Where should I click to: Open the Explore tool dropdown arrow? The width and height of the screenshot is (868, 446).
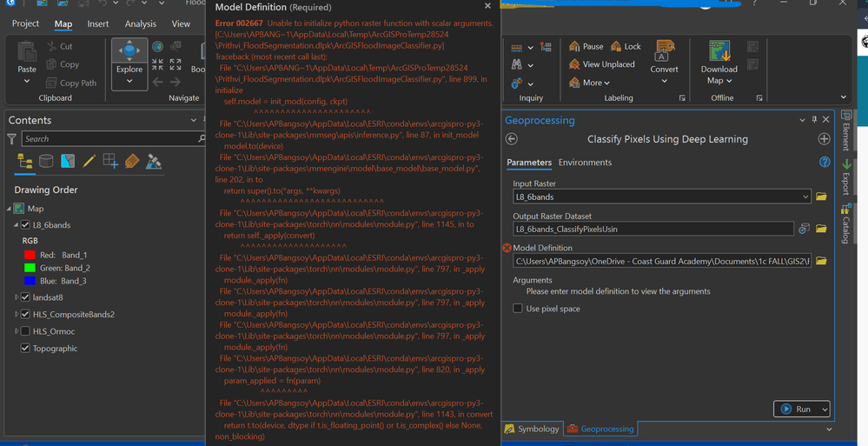pyautogui.click(x=129, y=82)
